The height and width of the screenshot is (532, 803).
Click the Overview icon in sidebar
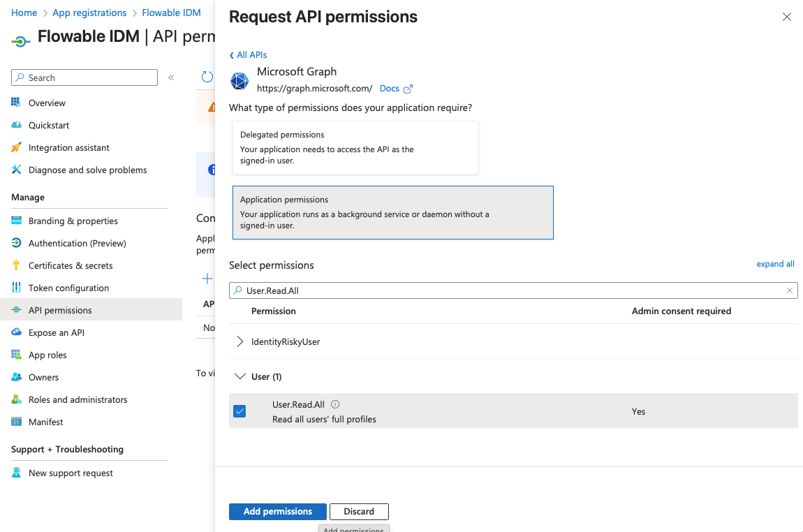coord(16,103)
